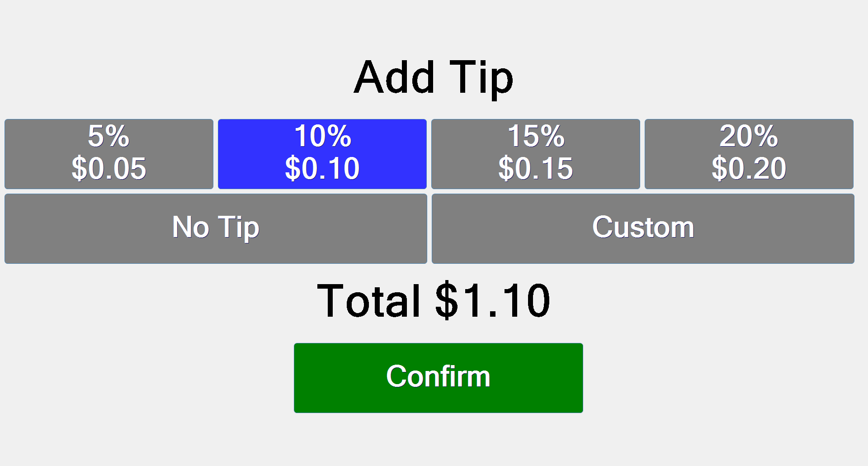Change tip to fifteen percent
Screen dimensions: 868x466
click(x=535, y=154)
